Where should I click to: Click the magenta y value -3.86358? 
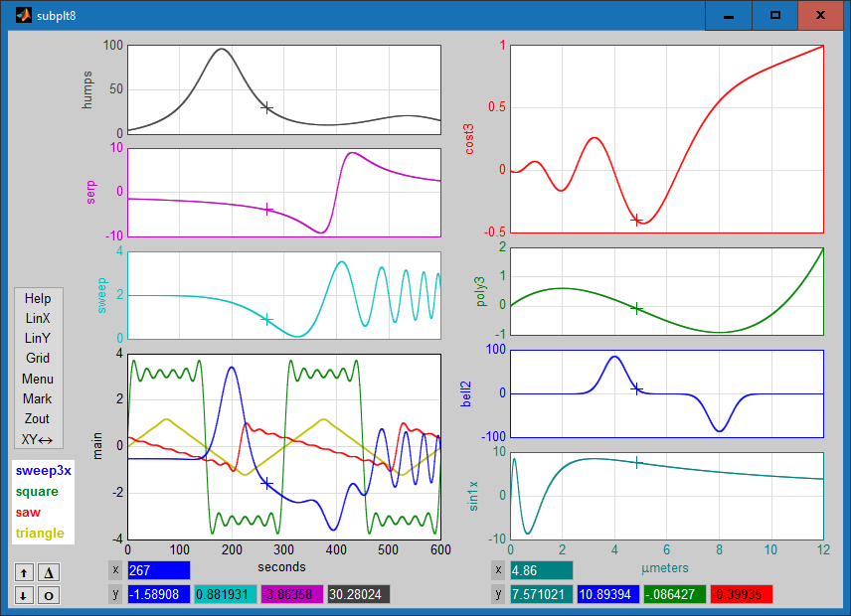[292, 594]
